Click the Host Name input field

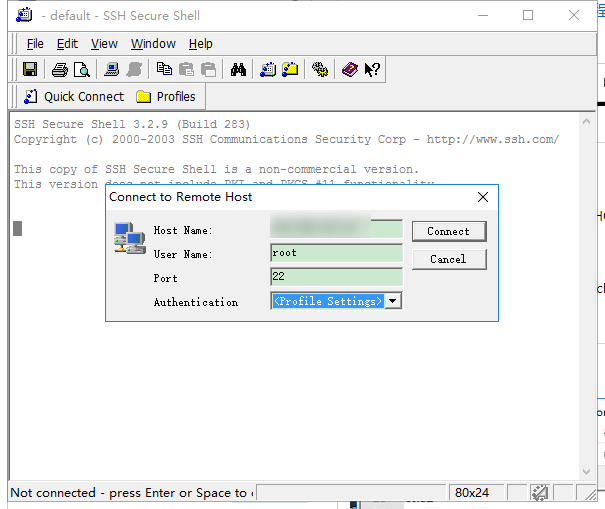coord(336,228)
